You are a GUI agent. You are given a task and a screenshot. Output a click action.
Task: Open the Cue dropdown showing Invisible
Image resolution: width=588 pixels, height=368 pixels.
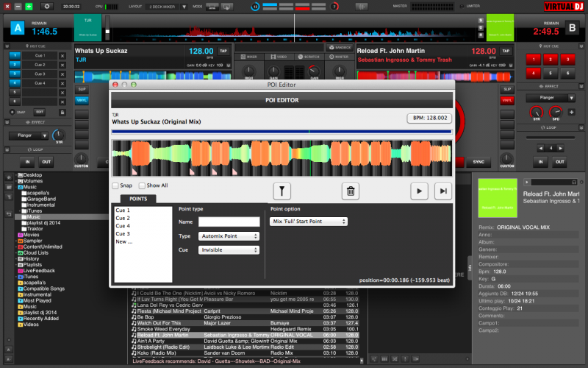(x=229, y=250)
